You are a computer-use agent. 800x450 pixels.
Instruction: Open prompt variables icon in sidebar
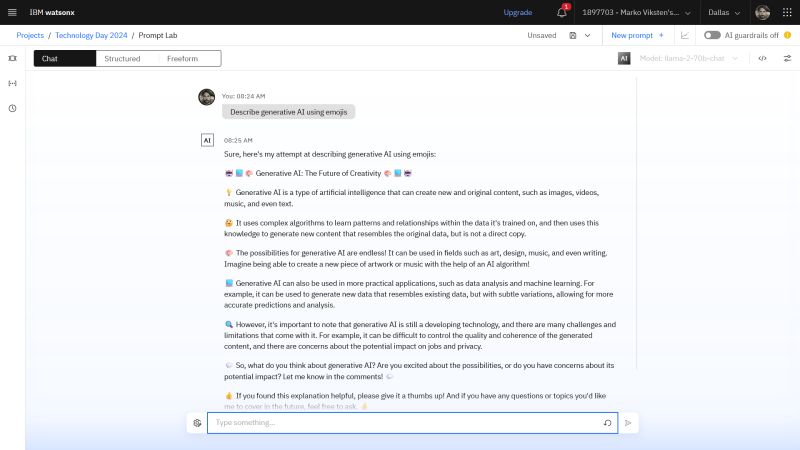12,83
